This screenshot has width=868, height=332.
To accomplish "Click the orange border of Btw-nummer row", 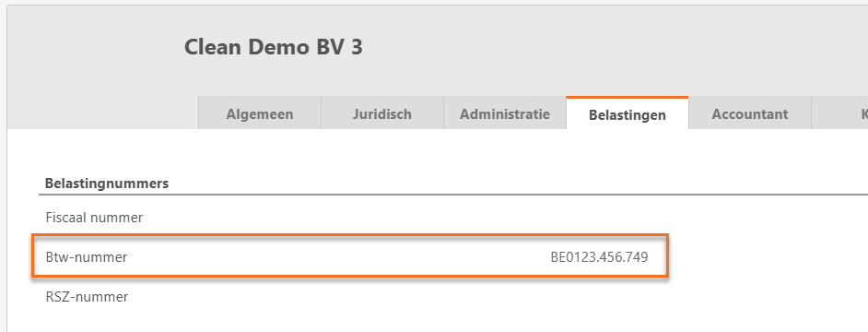I will point(350,235).
